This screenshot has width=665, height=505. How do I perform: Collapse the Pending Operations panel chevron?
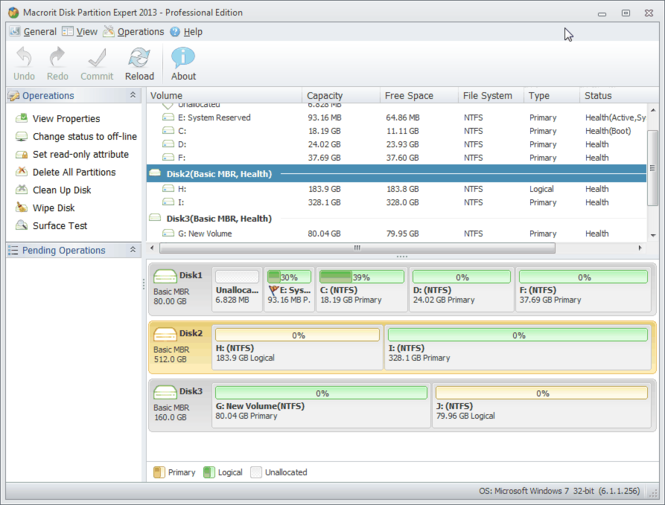point(133,250)
